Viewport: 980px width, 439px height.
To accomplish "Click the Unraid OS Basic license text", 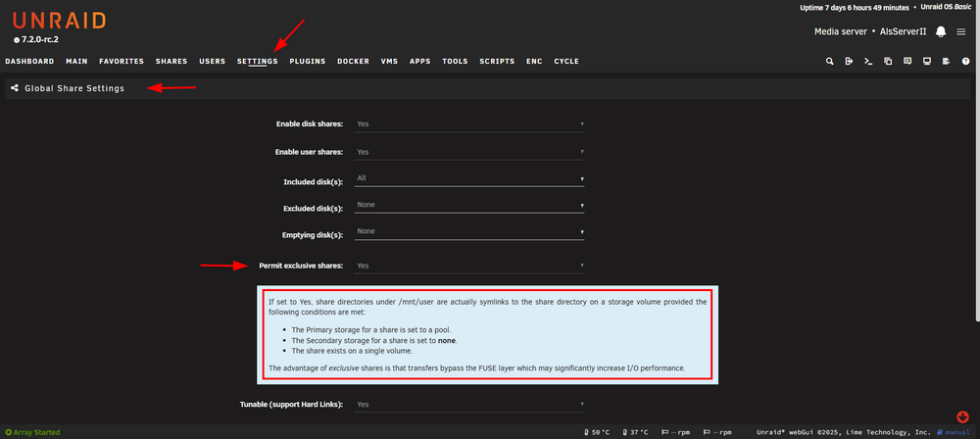I will click(946, 8).
